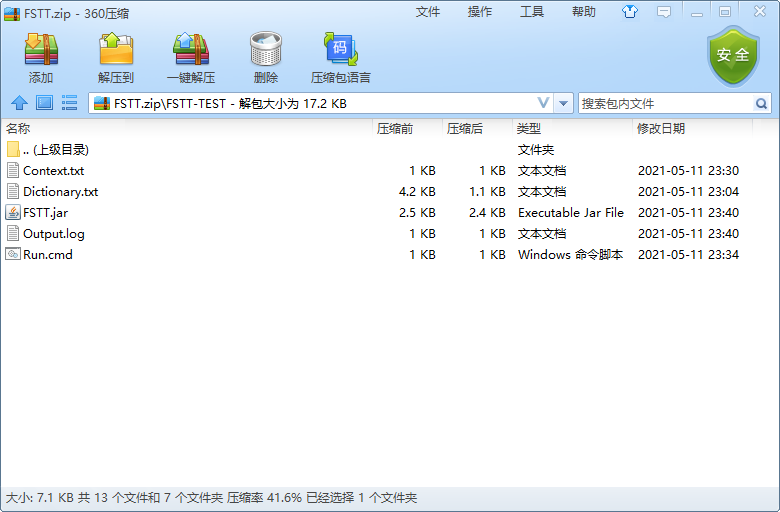Select the Context.txt file name

pyautogui.click(x=54, y=171)
